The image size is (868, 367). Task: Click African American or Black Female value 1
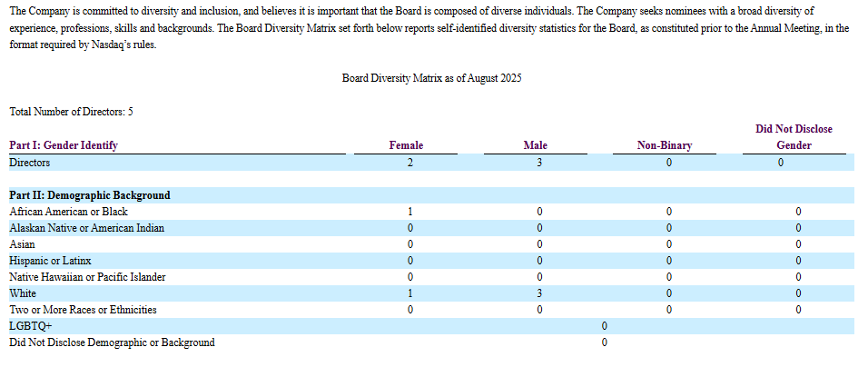click(410, 212)
